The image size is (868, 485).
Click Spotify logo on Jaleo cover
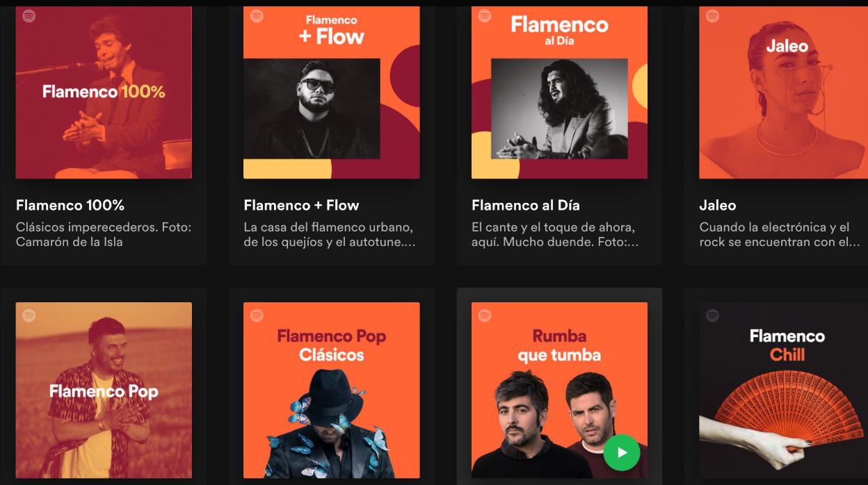[712, 16]
